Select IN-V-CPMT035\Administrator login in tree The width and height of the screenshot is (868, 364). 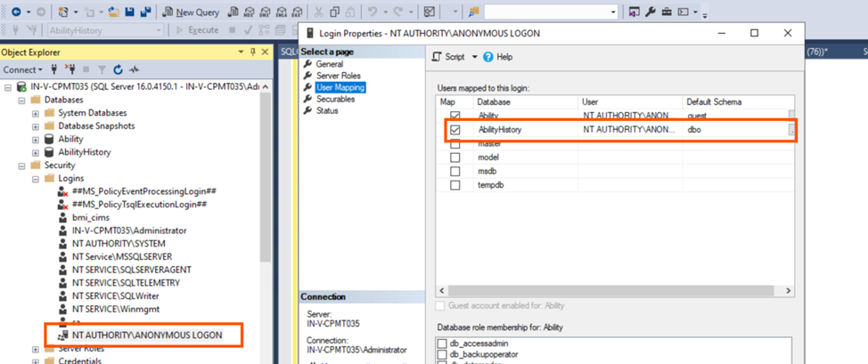click(x=129, y=231)
